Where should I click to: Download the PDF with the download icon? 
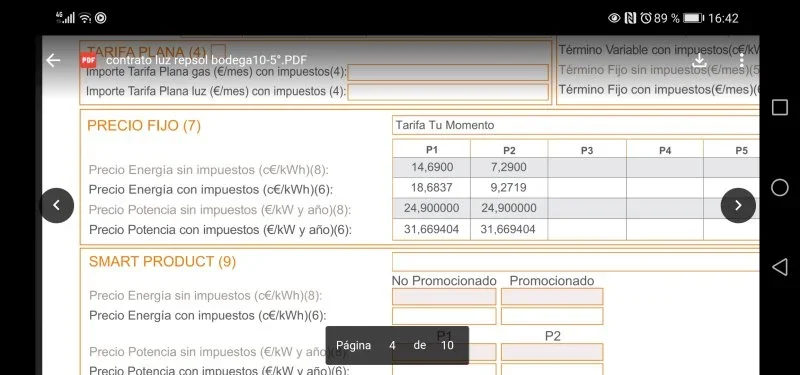(x=700, y=60)
